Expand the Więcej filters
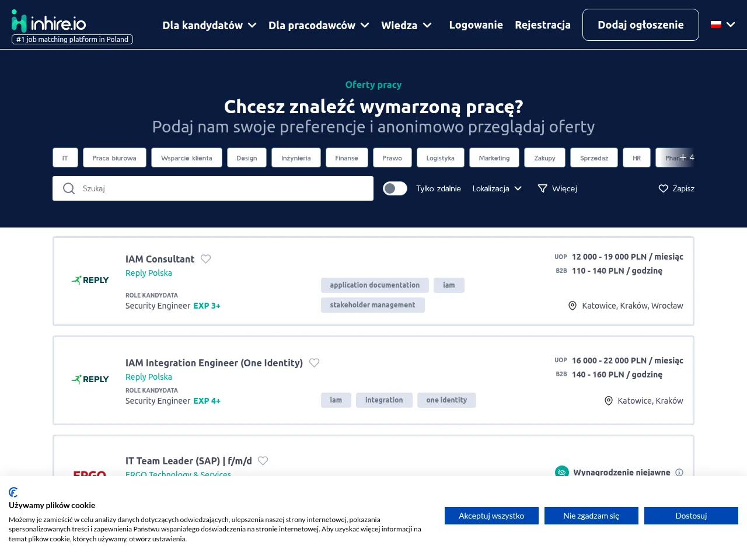The width and height of the screenshot is (747, 560). click(x=557, y=188)
